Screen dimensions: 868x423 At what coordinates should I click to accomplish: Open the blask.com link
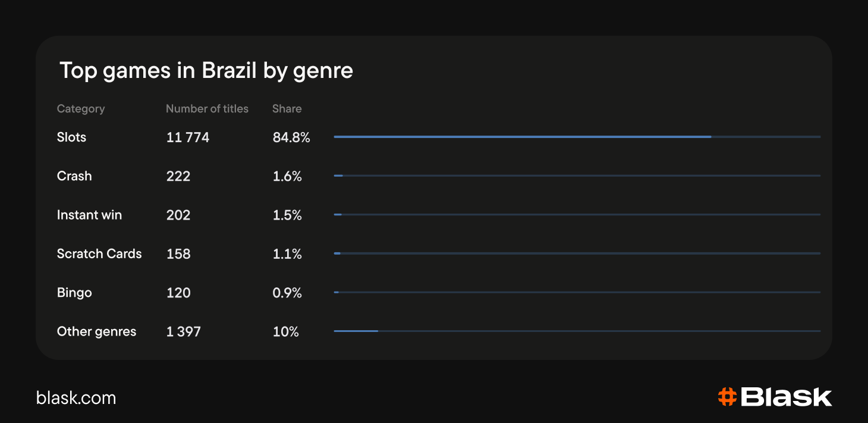pos(76,398)
